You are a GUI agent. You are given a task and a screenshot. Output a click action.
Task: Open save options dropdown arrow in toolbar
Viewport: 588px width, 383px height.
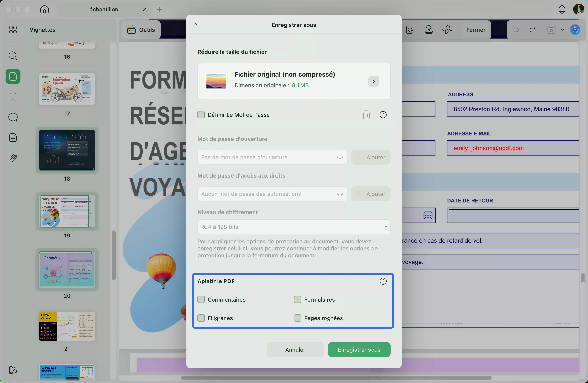click(x=562, y=30)
